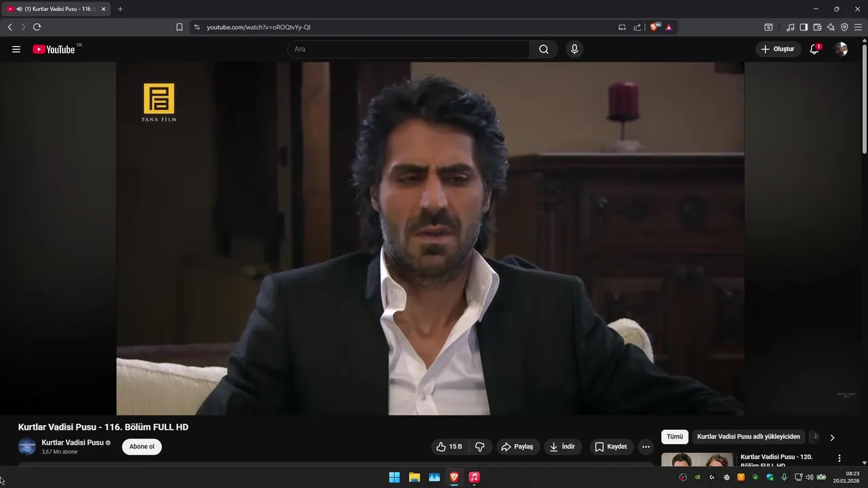The width and height of the screenshot is (868, 488).
Task: Open clock showing 08:23 20.01.2026
Action: click(x=847, y=477)
